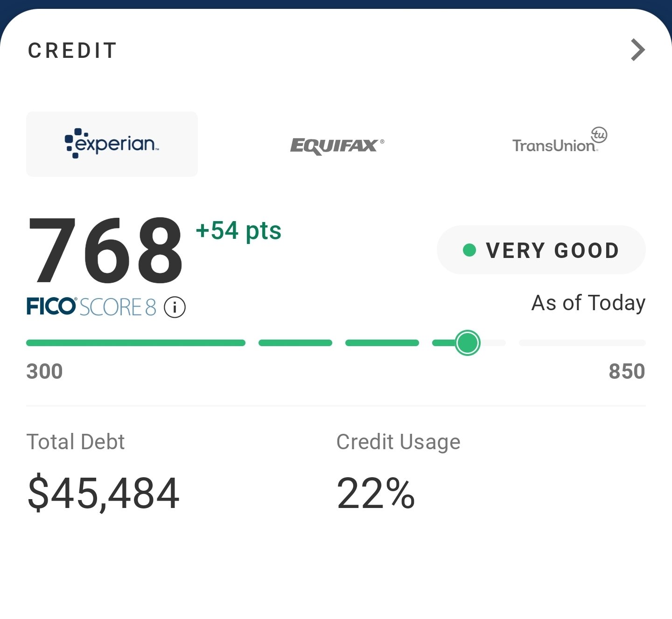Open FICO Score 8 info icon
Viewport: 672px width, 619px height.
(x=175, y=307)
